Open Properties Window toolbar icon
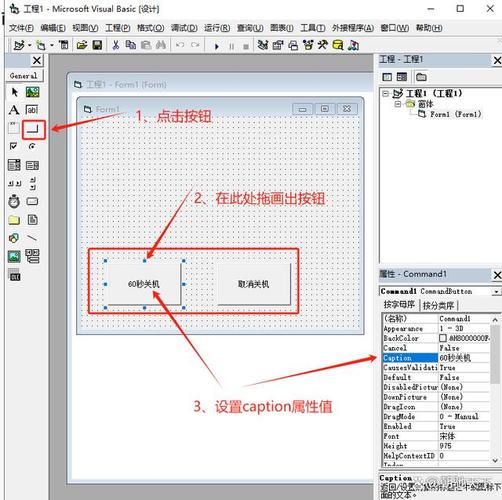Image resolution: width=502 pixels, height=500 pixels. [x=278, y=45]
